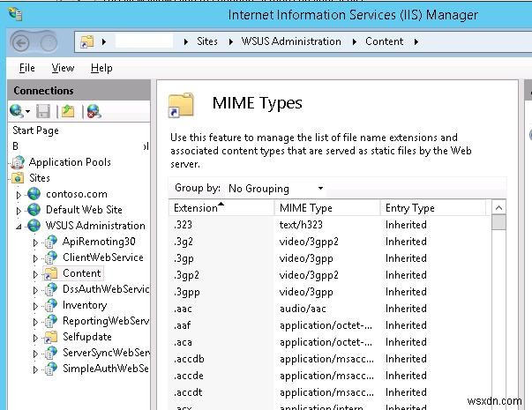Click the ApiRemoting30 application icon
The width and height of the screenshot is (532, 410).
coord(51,242)
